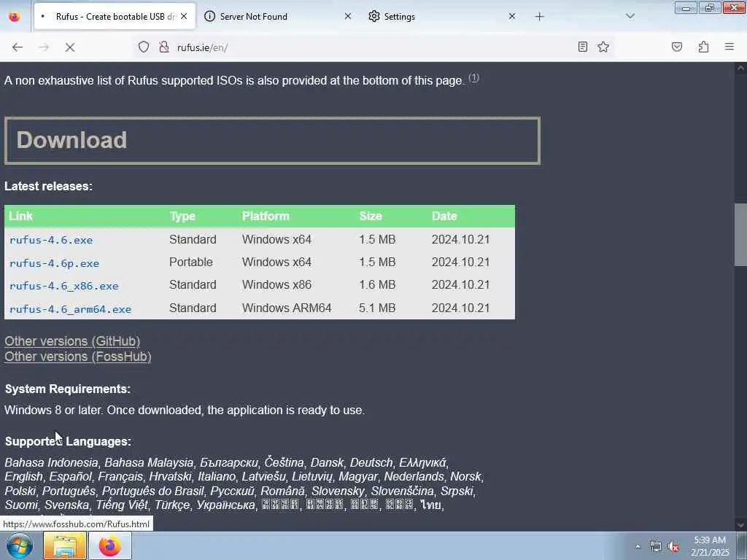Screen dimensions: 747x560
Task: Click the Firefox taskbar icon
Action: pyautogui.click(x=110, y=545)
